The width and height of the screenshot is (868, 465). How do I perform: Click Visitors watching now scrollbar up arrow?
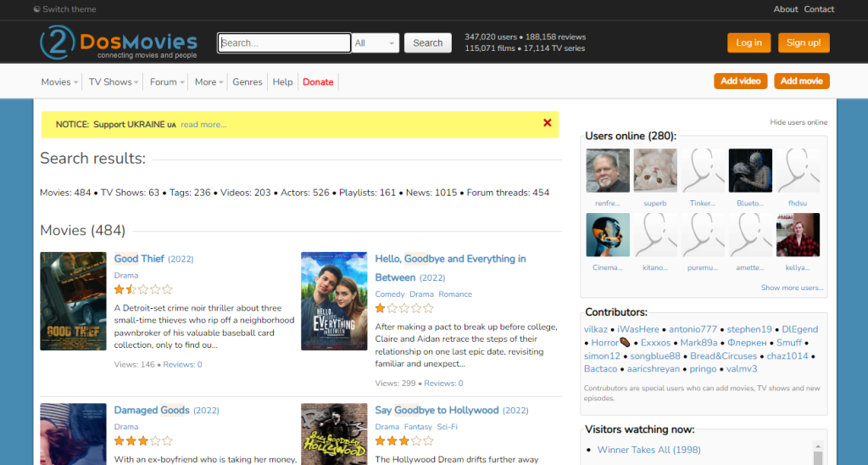click(x=818, y=445)
